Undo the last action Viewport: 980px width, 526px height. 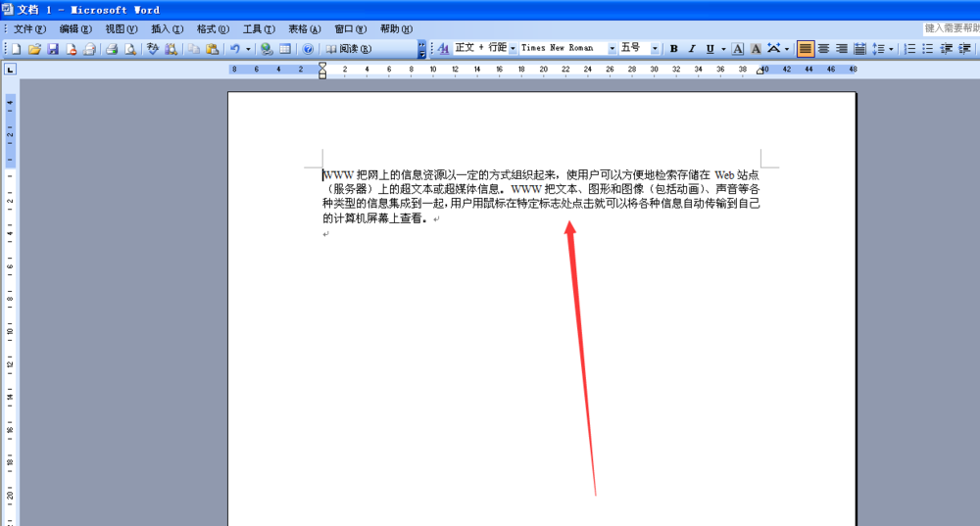235,49
